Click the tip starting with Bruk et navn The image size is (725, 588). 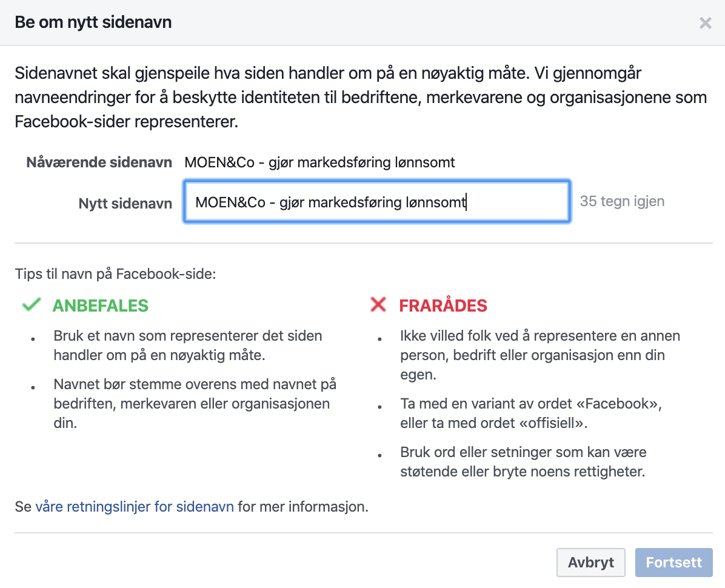(x=188, y=346)
